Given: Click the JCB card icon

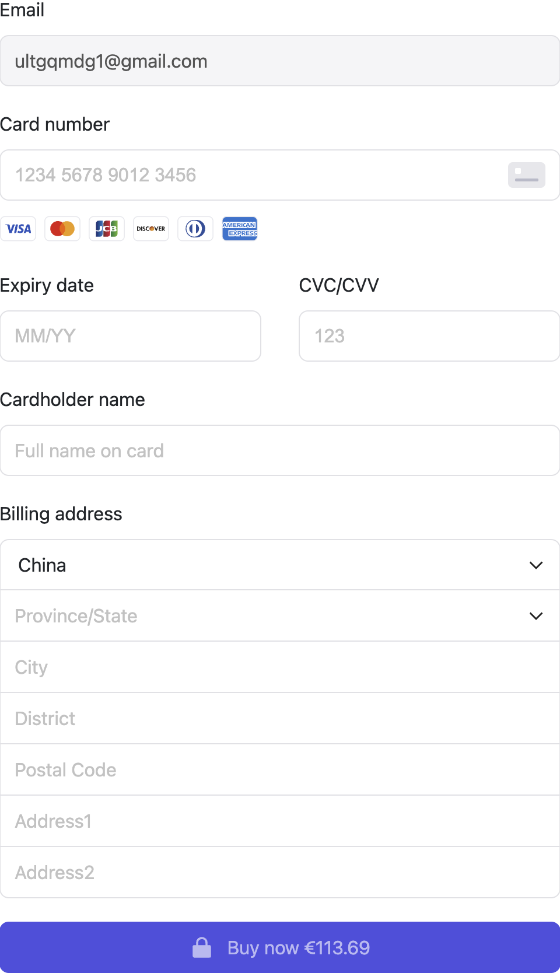Looking at the screenshot, I should 107,229.
